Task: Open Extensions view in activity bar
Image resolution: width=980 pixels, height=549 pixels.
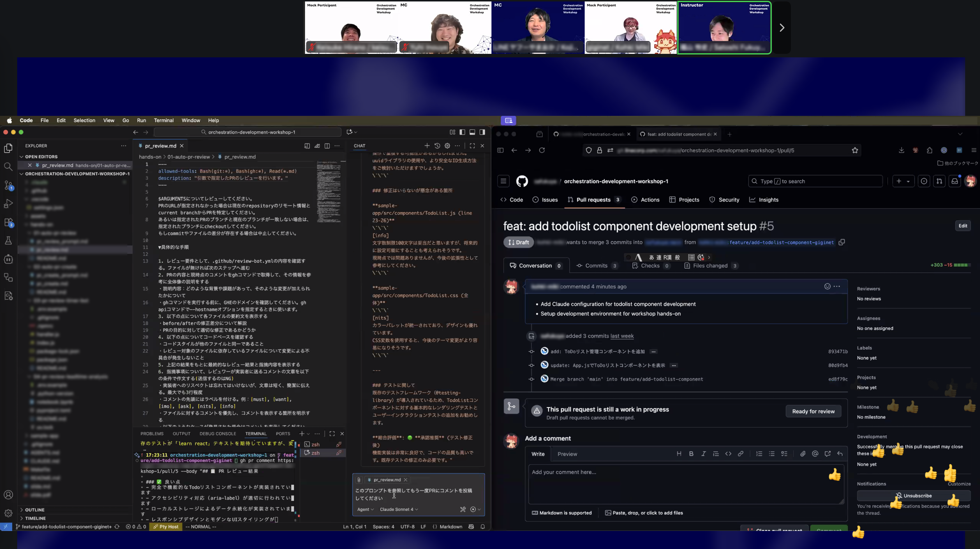Action: pyautogui.click(x=8, y=222)
